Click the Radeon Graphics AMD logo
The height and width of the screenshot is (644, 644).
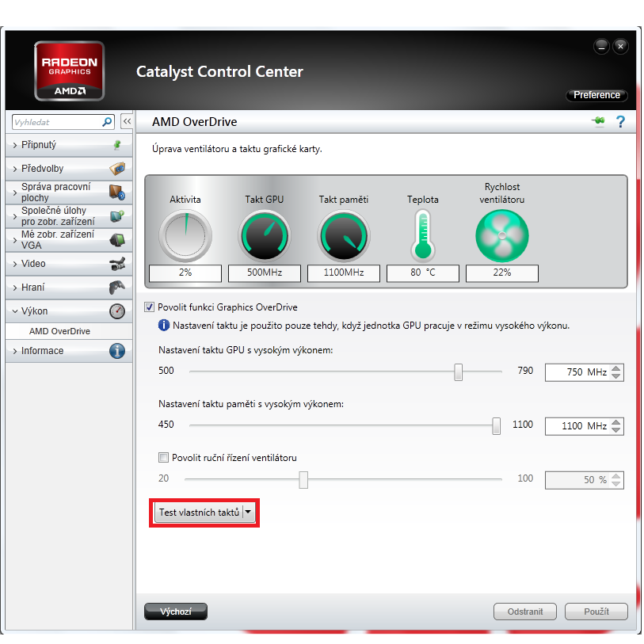(70, 70)
